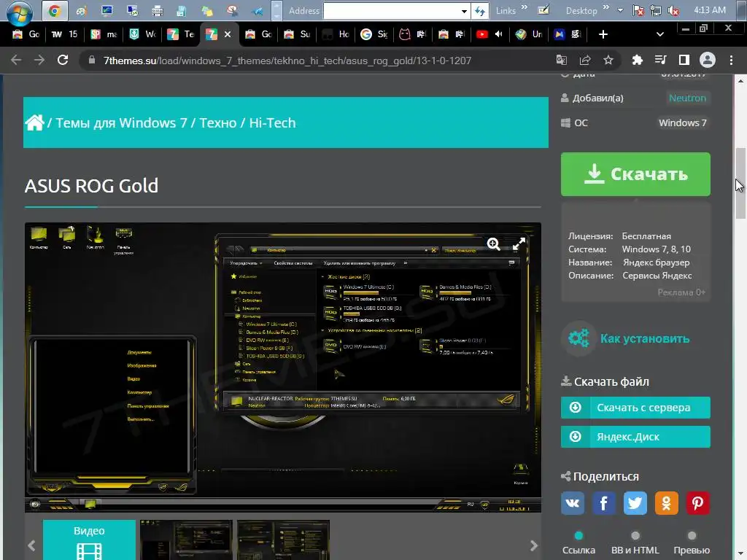Switch to the 'ma' tab
This screenshot has width=747, height=560.
pos(104,34)
